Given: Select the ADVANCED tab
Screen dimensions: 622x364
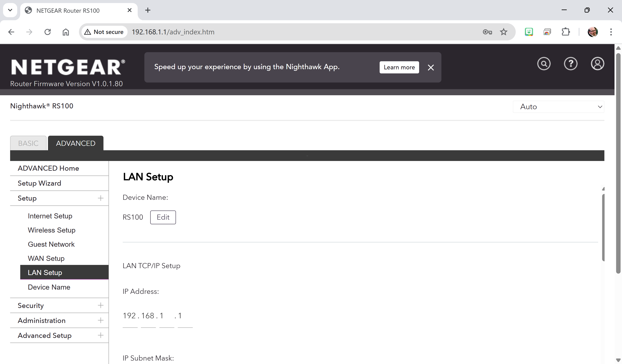Looking at the screenshot, I should [76, 143].
